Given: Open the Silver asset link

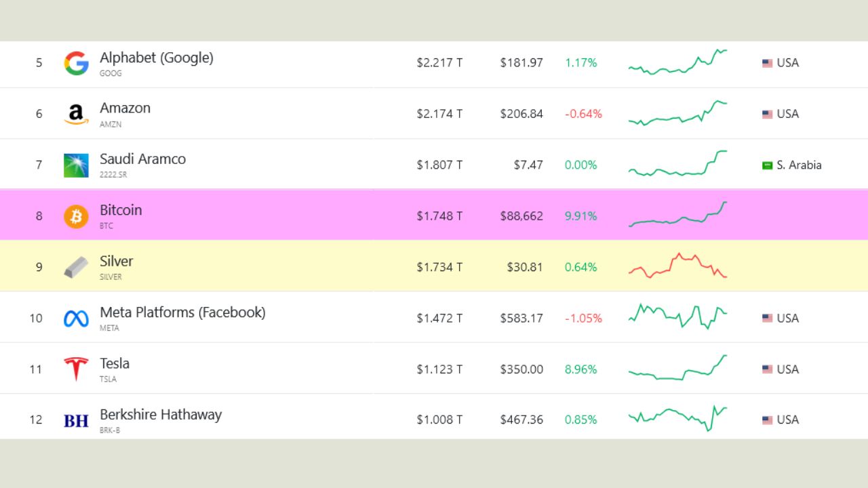Looking at the screenshot, I should (x=117, y=261).
